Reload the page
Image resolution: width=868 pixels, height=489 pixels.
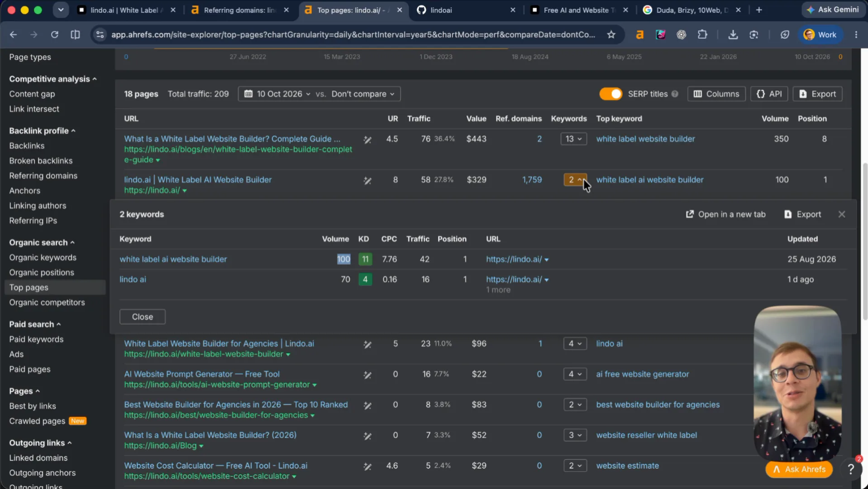pyautogui.click(x=55, y=34)
